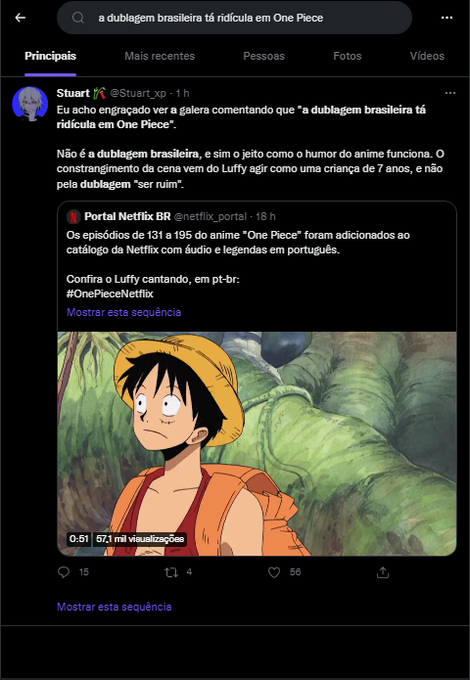The width and height of the screenshot is (470, 680).
Task: Like Stuart's tweet with the heart
Action: click(274, 572)
